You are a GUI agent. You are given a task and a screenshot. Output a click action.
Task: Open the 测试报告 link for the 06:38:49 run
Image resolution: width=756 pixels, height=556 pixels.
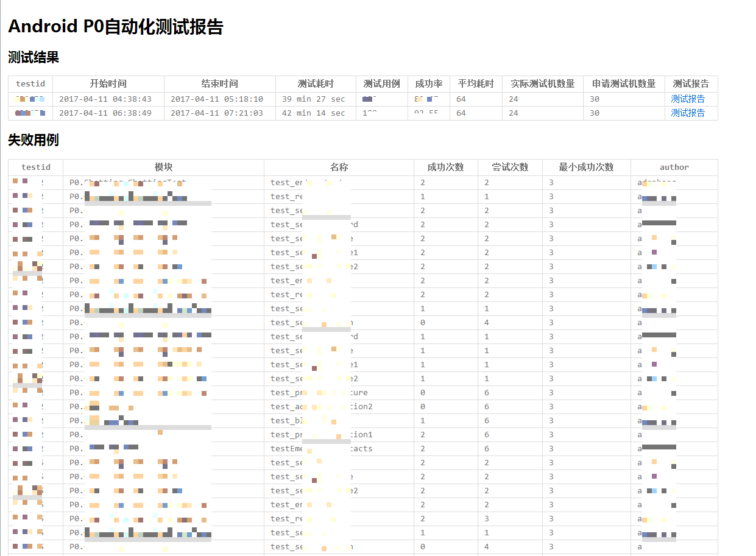688,113
